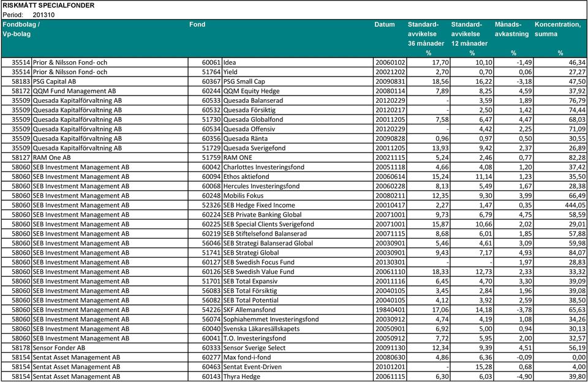Click the QQM Equity Hedge fund name
This screenshot has width=588, height=382.
251,91
